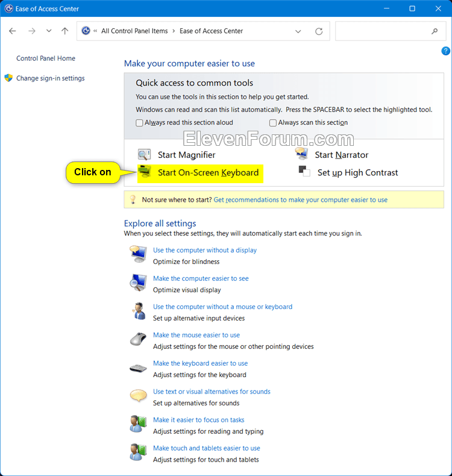Open the breadcrumb arrow after All Control Panel Items

[174, 31]
